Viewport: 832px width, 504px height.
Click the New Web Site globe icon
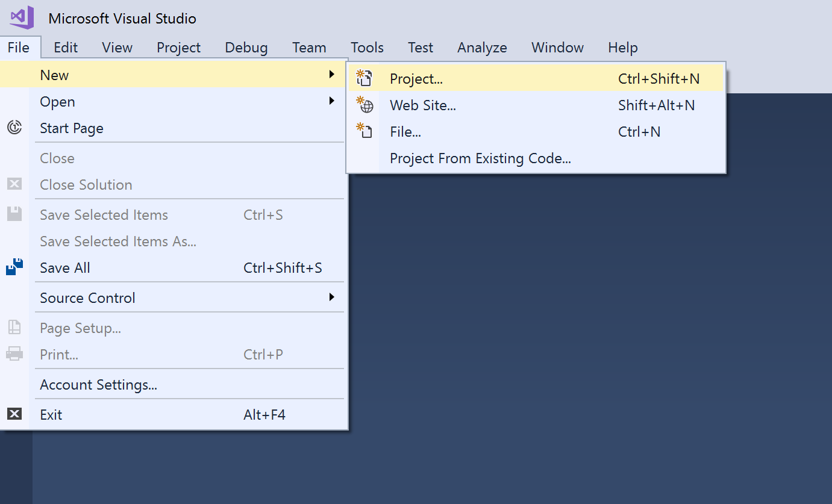[364, 105]
